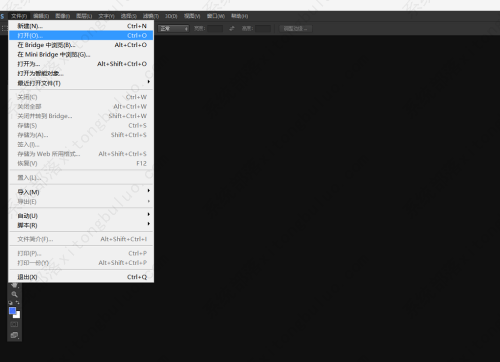Viewport: 500px width, 362px height.
Task: Click the 关闭全部 menu entry
Action: tap(81, 107)
